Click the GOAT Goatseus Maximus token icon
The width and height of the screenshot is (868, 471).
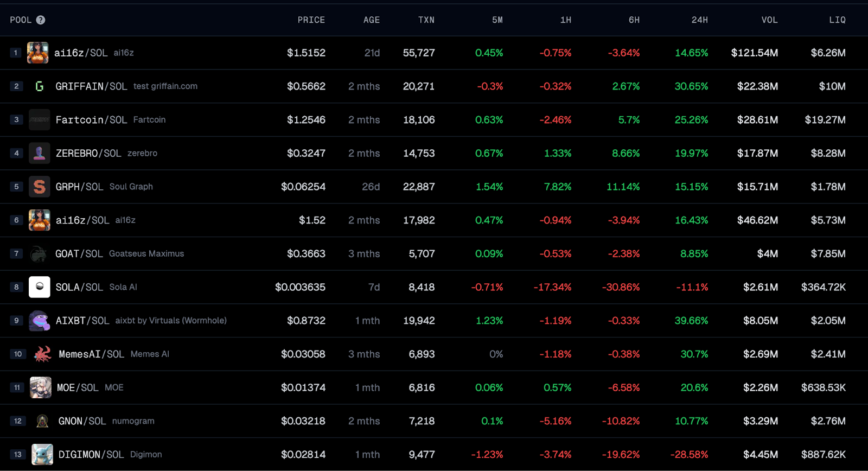click(x=39, y=253)
